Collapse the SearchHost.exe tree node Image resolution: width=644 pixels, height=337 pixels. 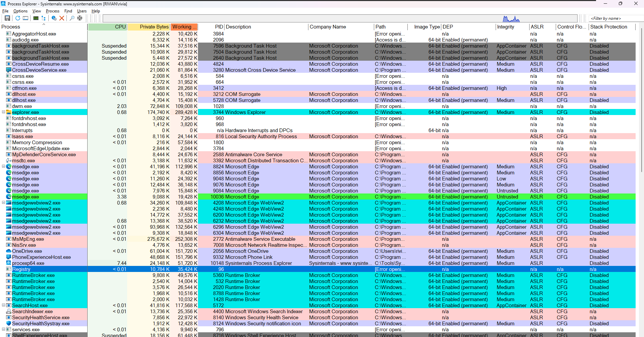[4, 305]
